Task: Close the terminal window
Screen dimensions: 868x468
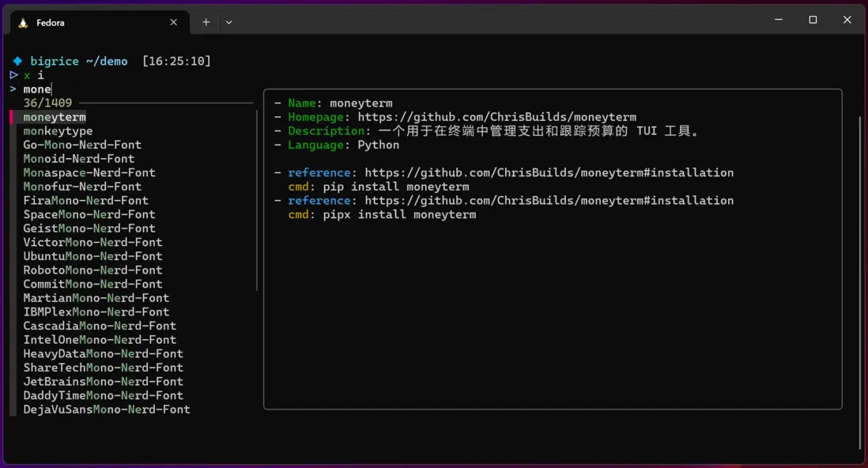Action: click(x=847, y=20)
